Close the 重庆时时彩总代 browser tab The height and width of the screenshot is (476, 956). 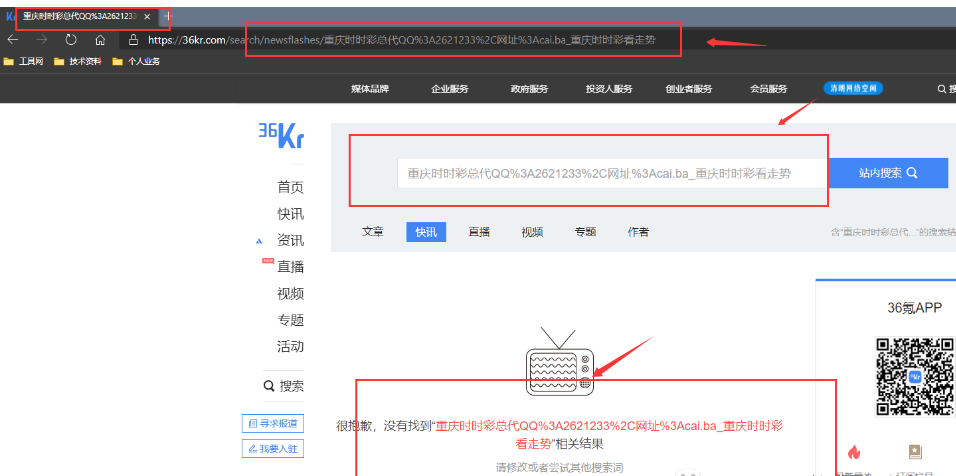click(147, 16)
